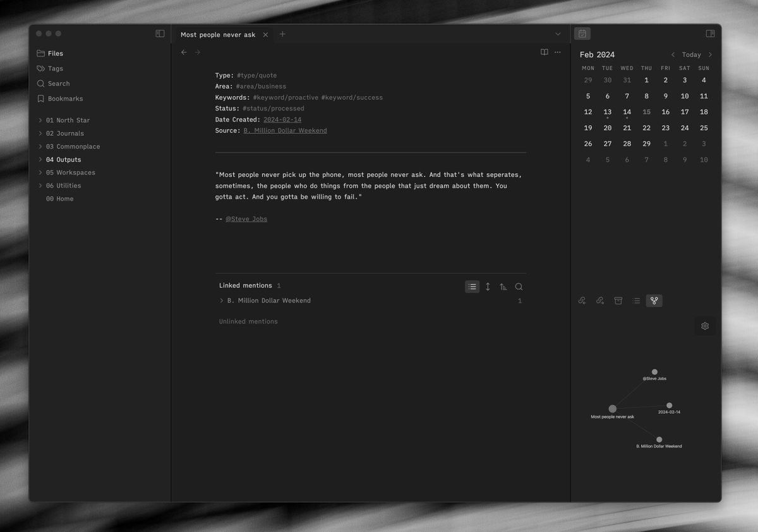Screen dimensions: 758x532
Task: Open local graph settings gear
Action: [705, 326]
